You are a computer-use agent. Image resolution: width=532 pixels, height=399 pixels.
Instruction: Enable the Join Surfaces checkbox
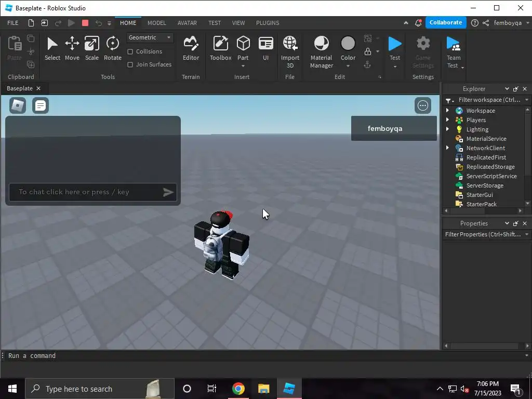[130, 64]
